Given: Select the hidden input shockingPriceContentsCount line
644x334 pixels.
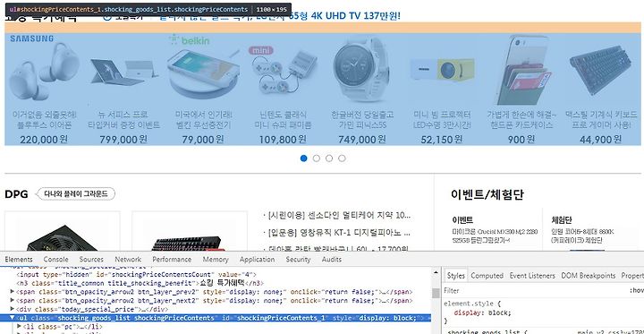Looking at the screenshot, I should point(136,274).
